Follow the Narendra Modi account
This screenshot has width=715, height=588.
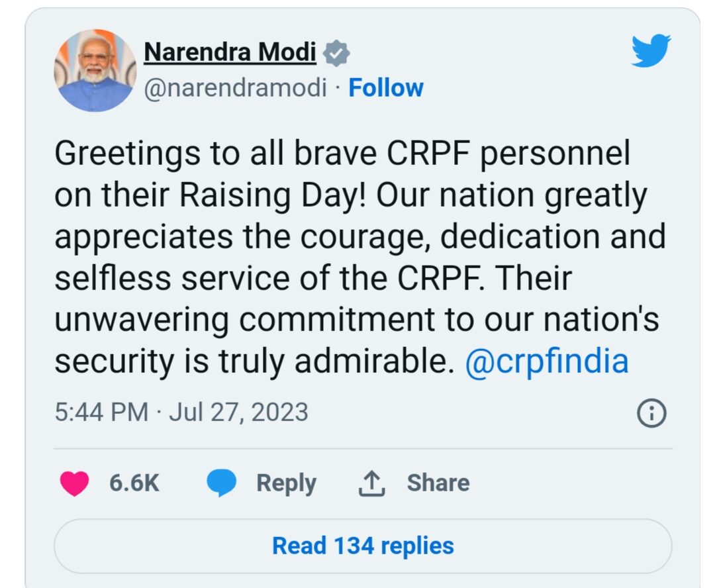(386, 87)
